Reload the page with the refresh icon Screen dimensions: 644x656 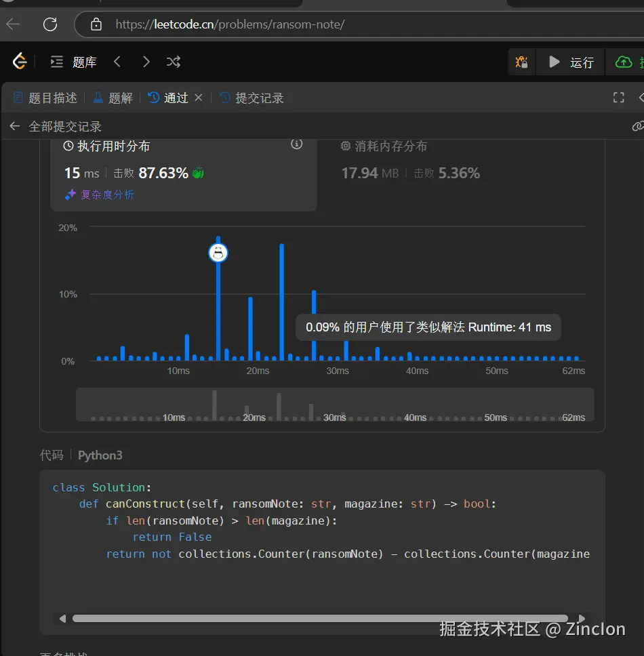click(x=50, y=24)
